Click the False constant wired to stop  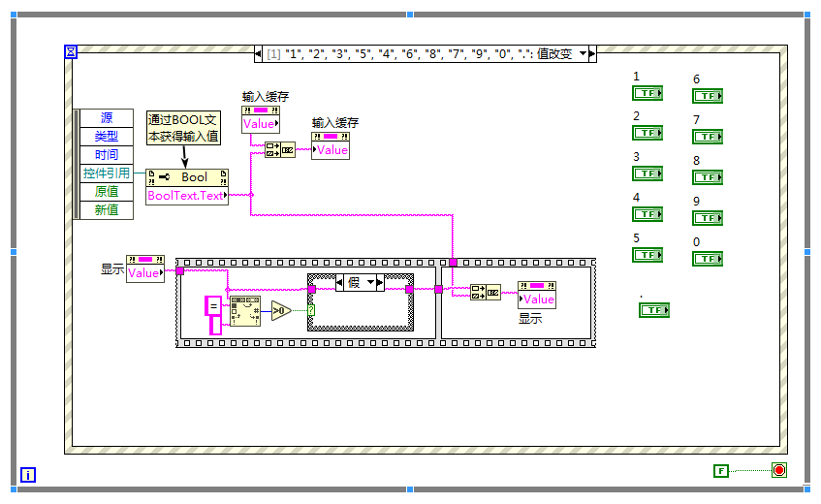[x=721, y=471]
